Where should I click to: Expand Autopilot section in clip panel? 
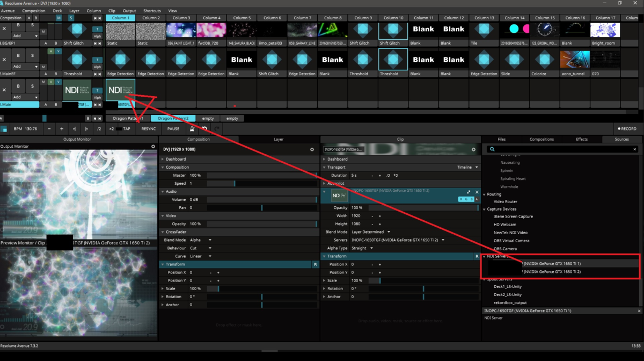(x=324, y=183)
